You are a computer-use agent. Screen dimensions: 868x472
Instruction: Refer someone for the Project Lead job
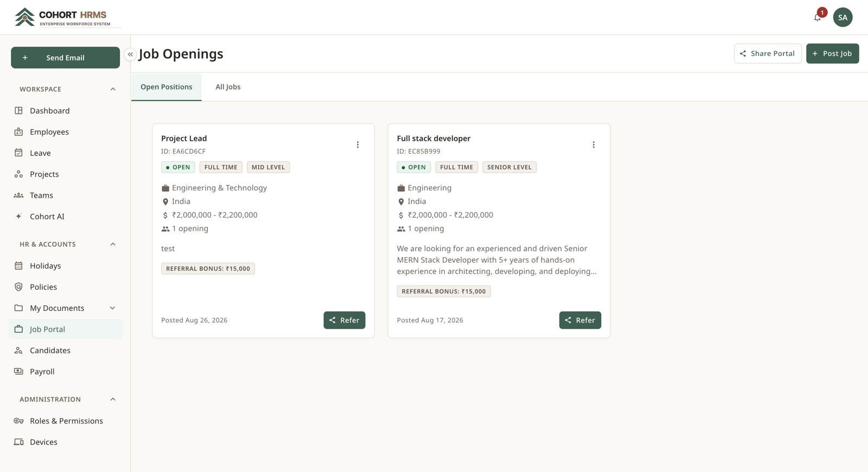[344, 320]
